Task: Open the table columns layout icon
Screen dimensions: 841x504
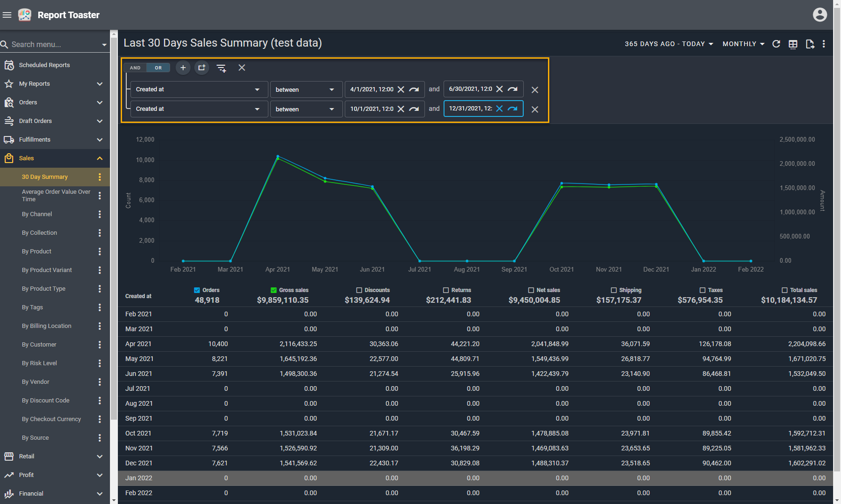Action: coord(793,44)
